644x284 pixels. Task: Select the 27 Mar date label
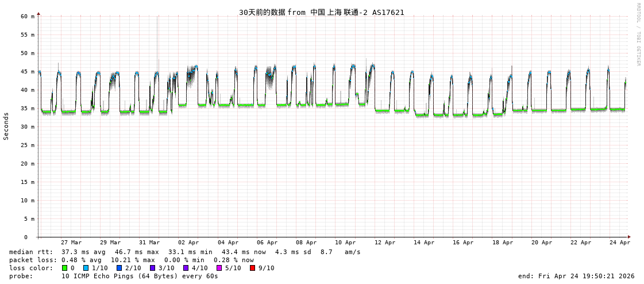click(x=71, y=243)
